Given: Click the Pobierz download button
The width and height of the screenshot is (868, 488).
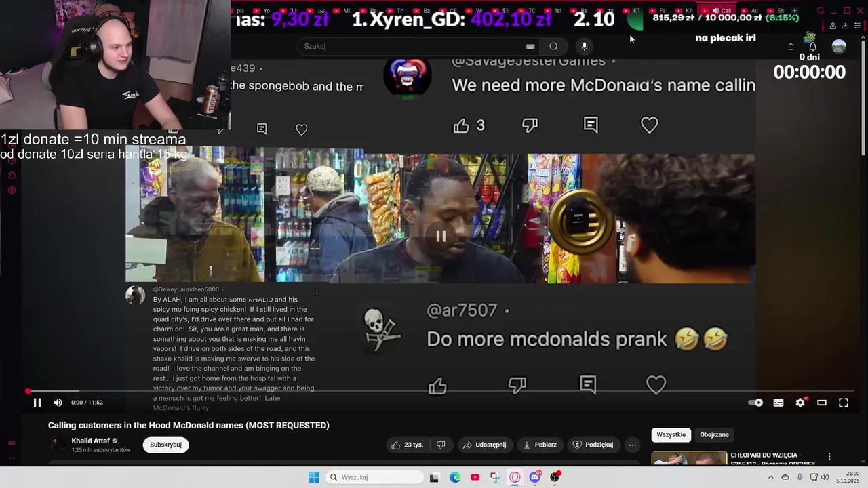Looking at the screenshot, I should tap(540, 445).
